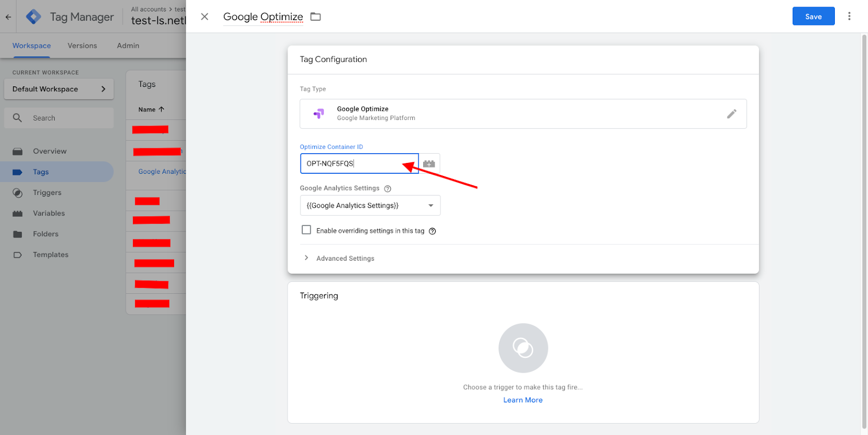
Task: Click the Templates label icon in sidebar
Action: coord(17,255)
